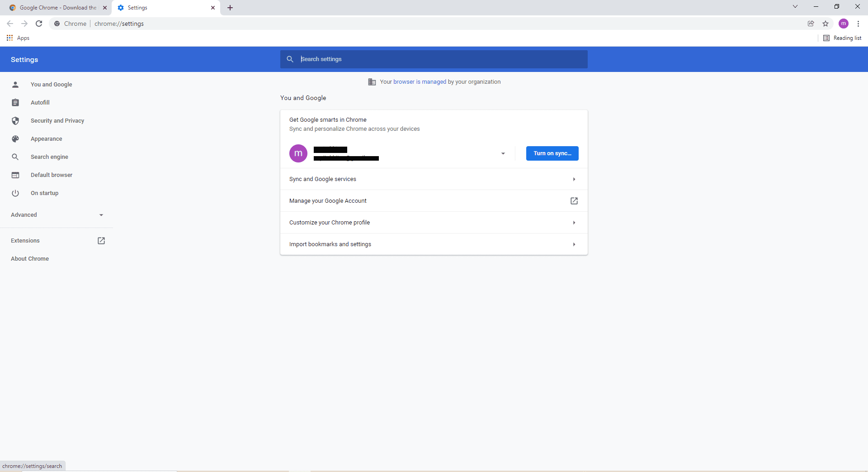Open Security and Privacy settings
This screenshot has width=868, height=472.
coord(57,121)
